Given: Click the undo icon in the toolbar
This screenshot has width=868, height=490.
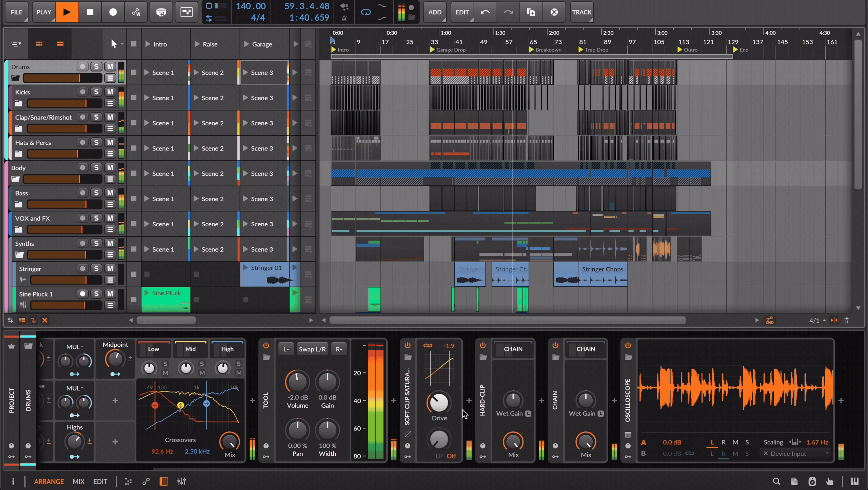Looking at the screenshot, I should point(485,12).
